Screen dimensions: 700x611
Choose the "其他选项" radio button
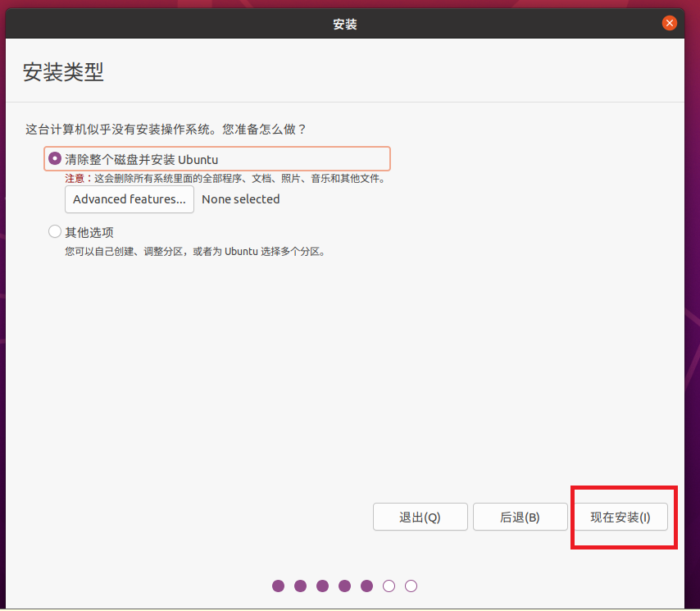[55, 232]
